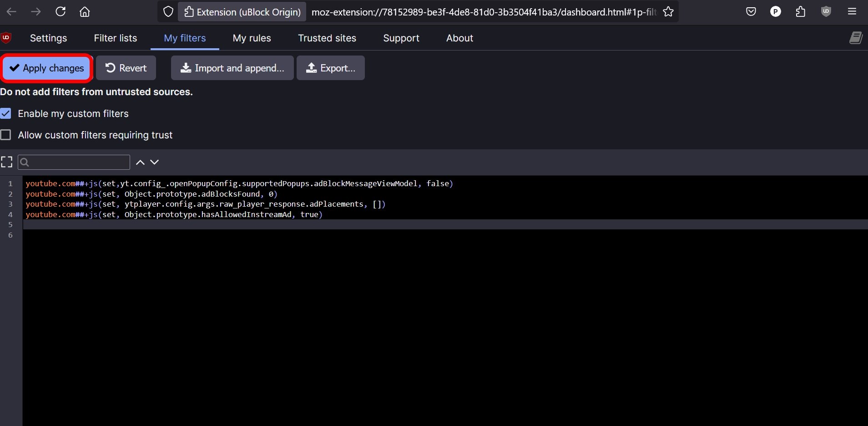The height and width of the screenshot is (426, 868).
Task: Open Pocket save icon in toolbar
Action: click(751, 12)
